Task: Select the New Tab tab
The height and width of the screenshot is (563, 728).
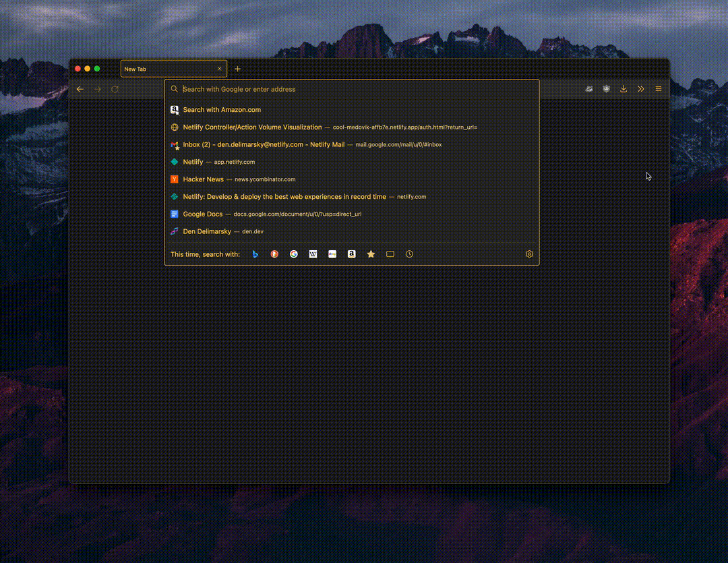Action: click(x=174, y=69)
